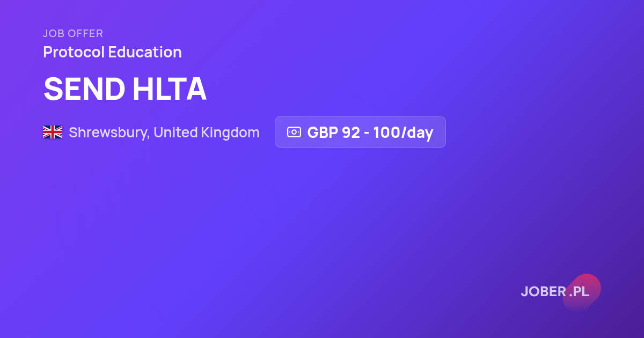Screen dimensions: 644x338
Task: Select the Shrewsbury city name
Action: tap(108, 133)
